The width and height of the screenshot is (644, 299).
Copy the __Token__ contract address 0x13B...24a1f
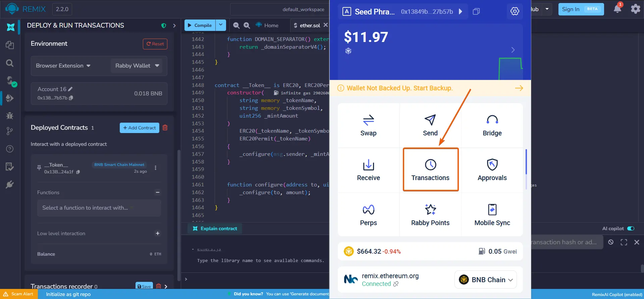[x=78, y=172]
